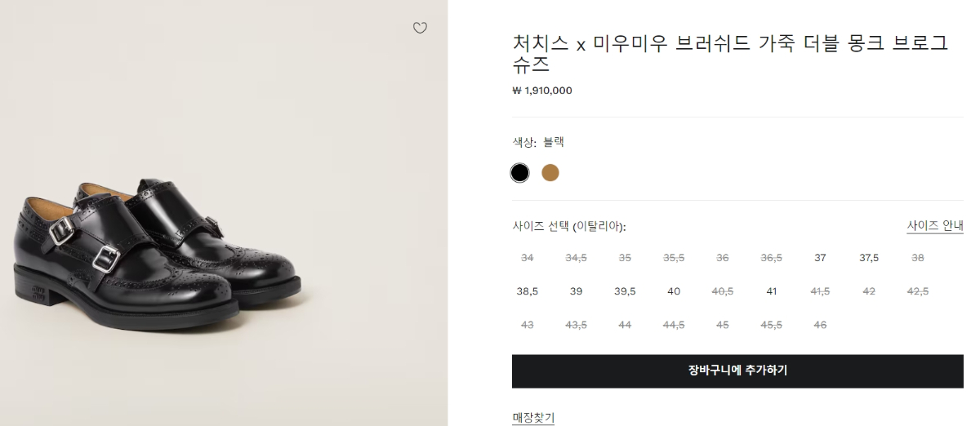Viewport: 980px width, 426px height.
Task: Click the crossed-out size 46 option
Action: 820,325
